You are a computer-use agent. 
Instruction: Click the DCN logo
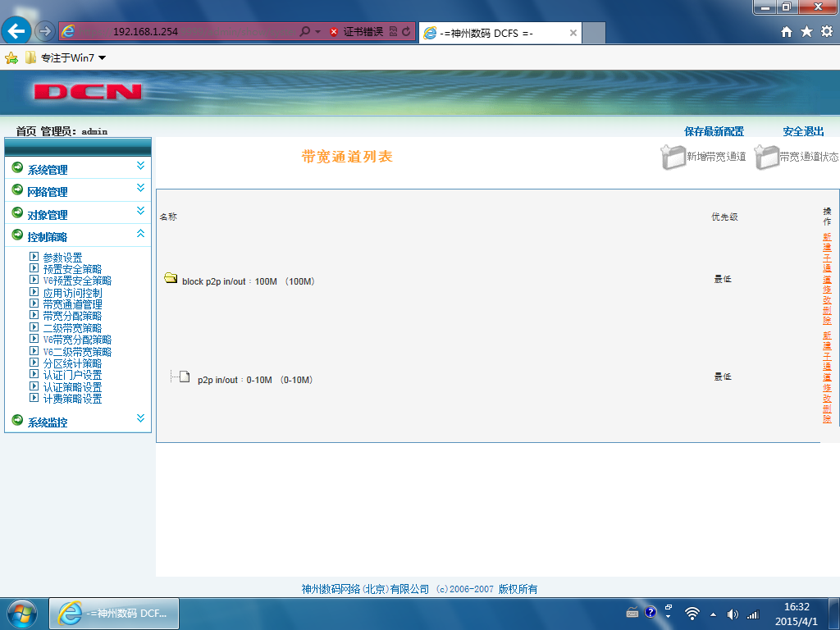[x=88, y=92]
